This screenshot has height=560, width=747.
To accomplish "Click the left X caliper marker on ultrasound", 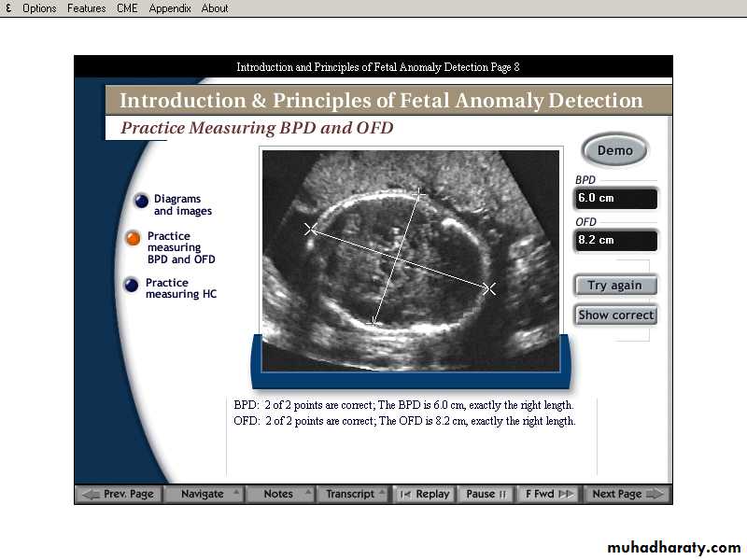I will (311, 229).
